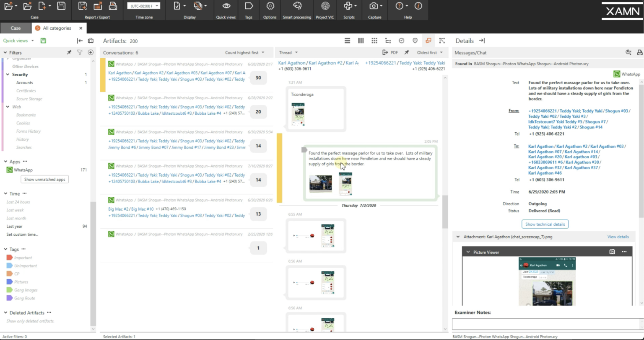Open the Smart processing tool

(x=297, y=6)
